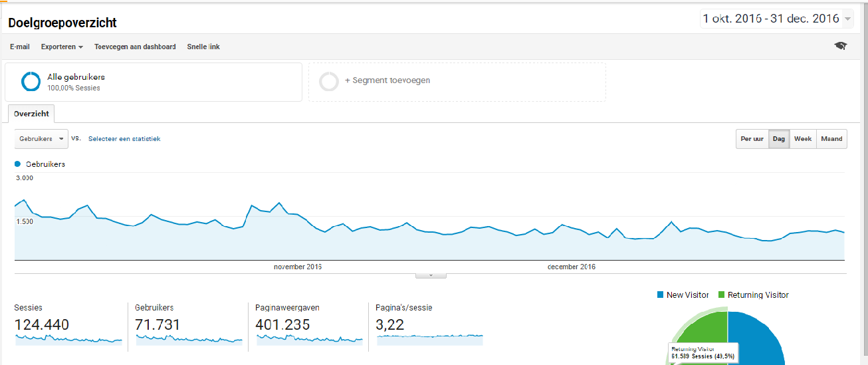Viewport: 868px width, 365px height.
Task: Select the Week granularity
Action: click(x=803, y=139)
